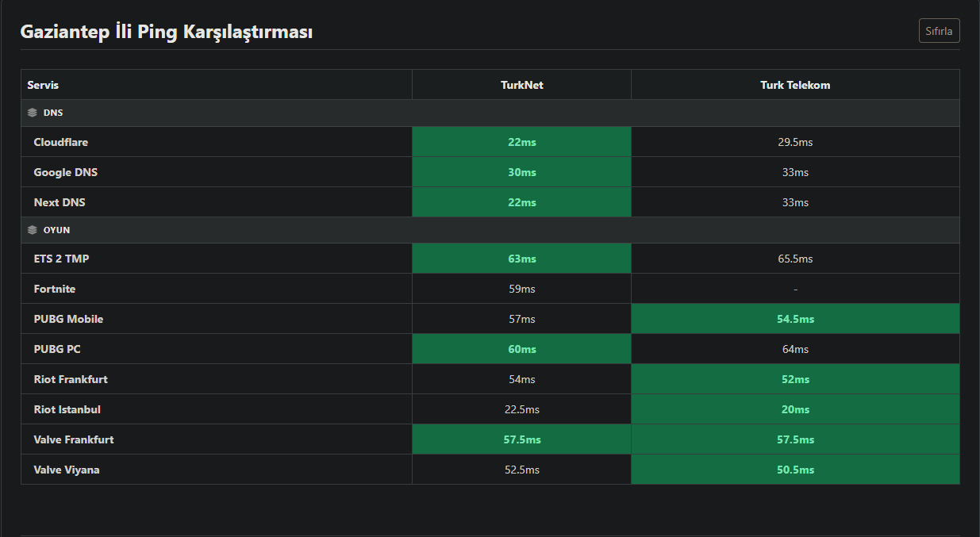Select Cloudflare TurkNet 22ms cell
980x537 pixels.
[x=522, y=142]
